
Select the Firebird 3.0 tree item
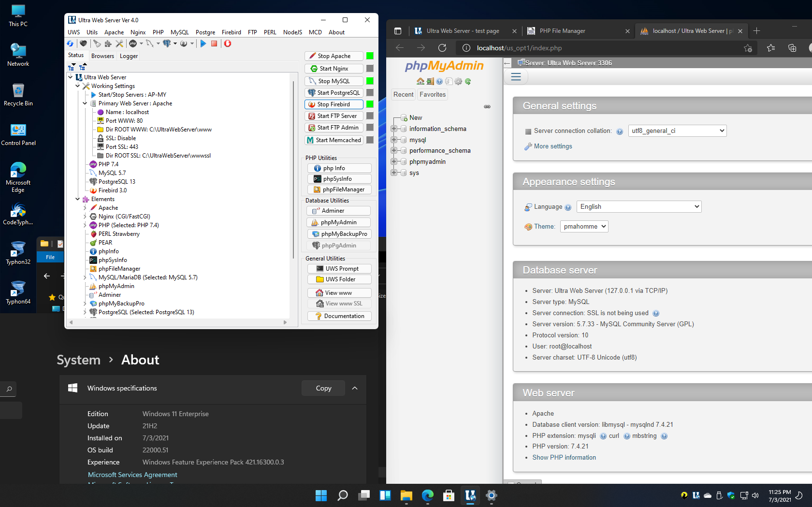113,190
